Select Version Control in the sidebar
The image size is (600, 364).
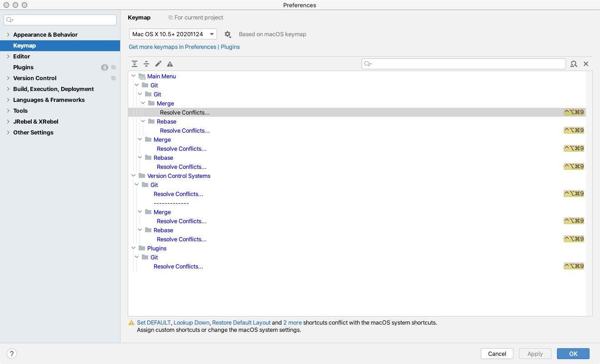point(60,78)
